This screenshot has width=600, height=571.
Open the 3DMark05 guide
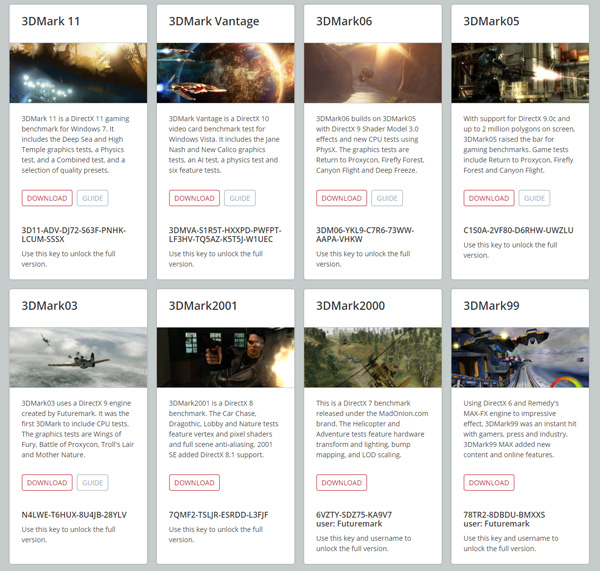click(535, 198)
